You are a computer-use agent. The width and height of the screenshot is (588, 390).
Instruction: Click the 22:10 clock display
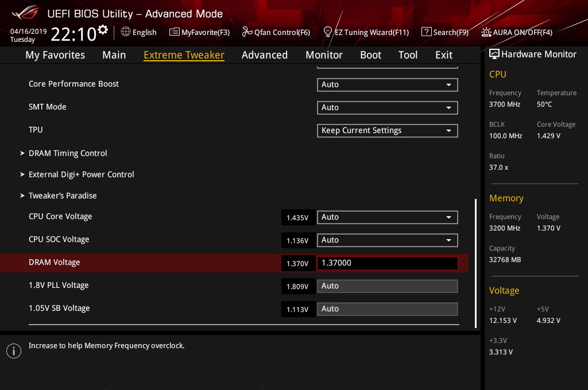point(73,34)
